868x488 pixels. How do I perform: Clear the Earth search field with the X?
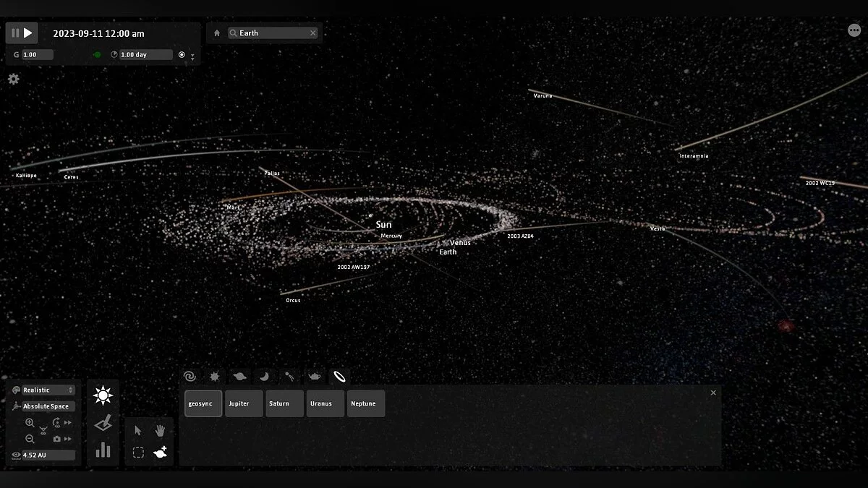click(x=312, y=33)
